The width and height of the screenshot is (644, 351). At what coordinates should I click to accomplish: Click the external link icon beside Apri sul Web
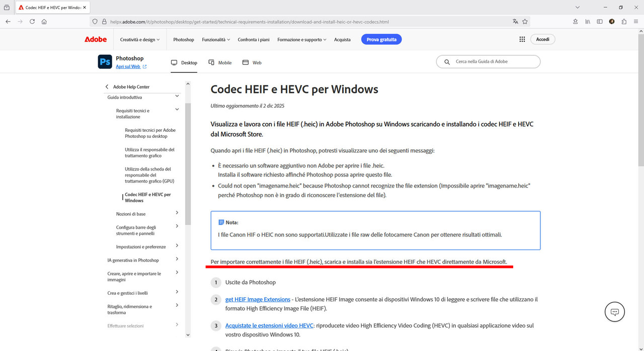click(145, 66)
